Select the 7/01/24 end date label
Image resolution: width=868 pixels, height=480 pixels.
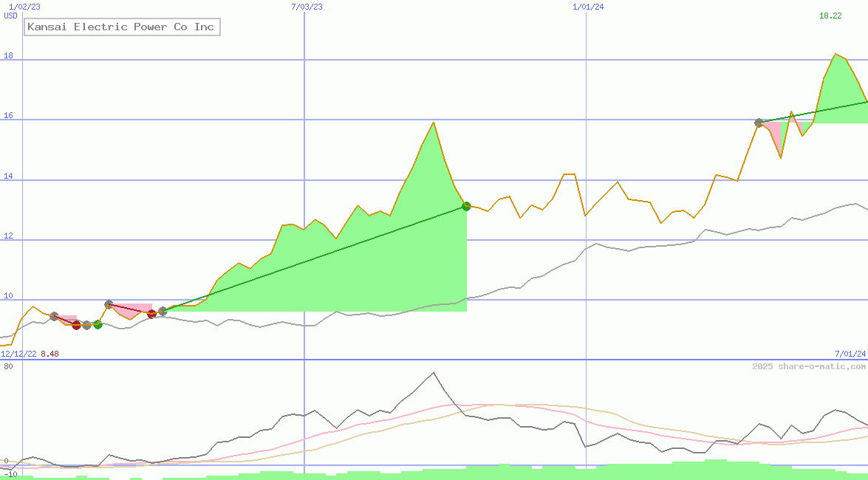coord(850,354)
